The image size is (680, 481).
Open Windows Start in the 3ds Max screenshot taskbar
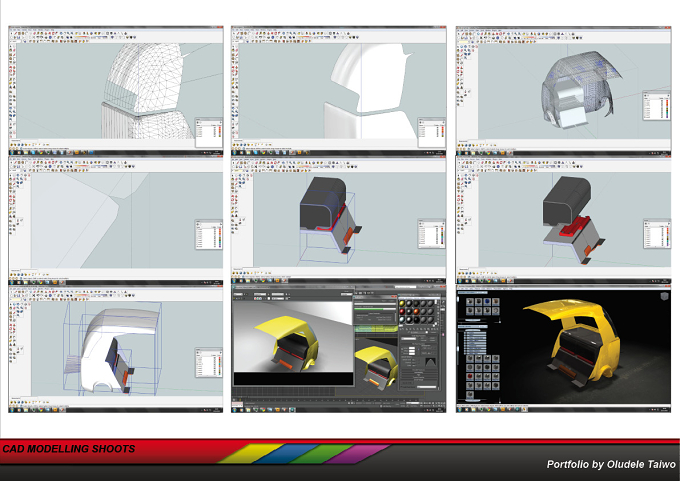click(234, 410)
